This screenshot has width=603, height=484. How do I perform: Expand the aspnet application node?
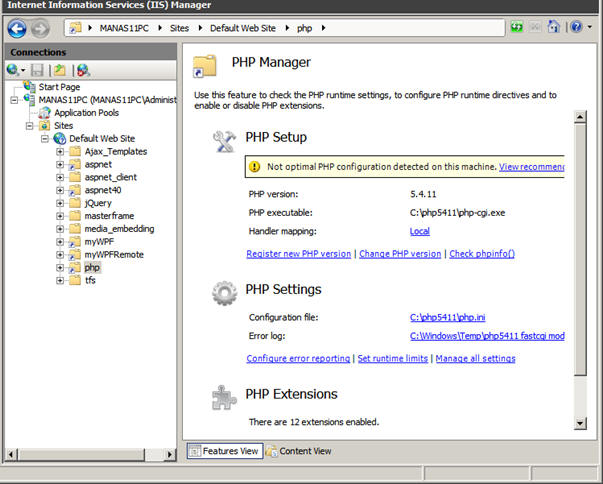tap(60, 165)
